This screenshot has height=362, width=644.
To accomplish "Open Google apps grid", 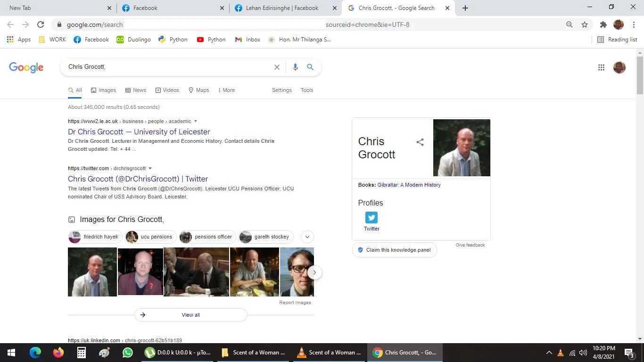I will [x=601, y=67].
